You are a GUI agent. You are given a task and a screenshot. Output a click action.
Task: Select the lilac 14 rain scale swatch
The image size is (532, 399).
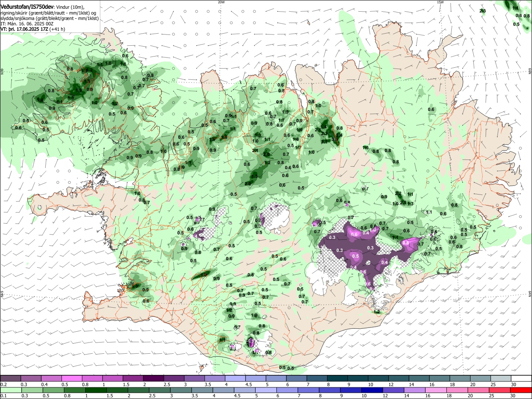click(x=415, y=390)
